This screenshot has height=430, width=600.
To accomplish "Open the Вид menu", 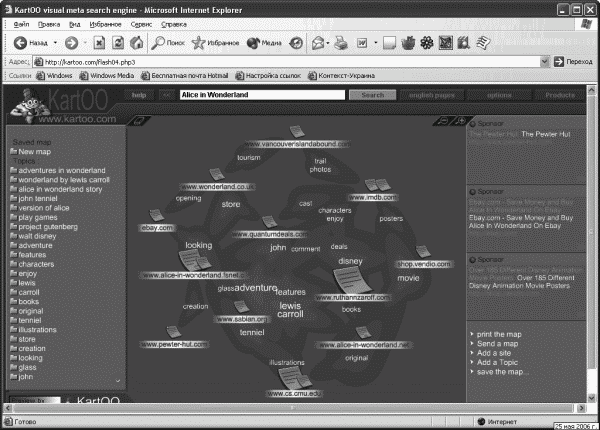I will (x=75, y=24).
